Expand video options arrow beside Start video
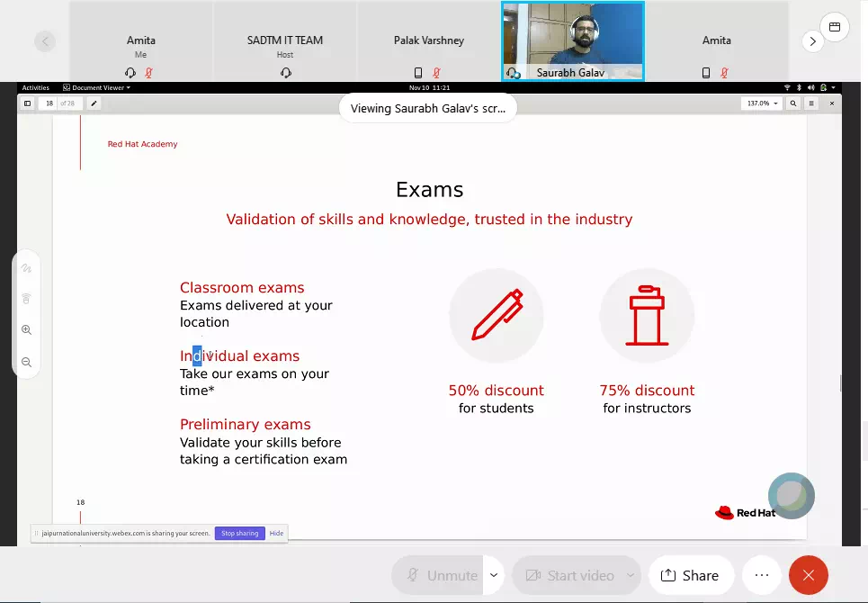The height and width of the screenshot is (603, 868). coord(631,575)
